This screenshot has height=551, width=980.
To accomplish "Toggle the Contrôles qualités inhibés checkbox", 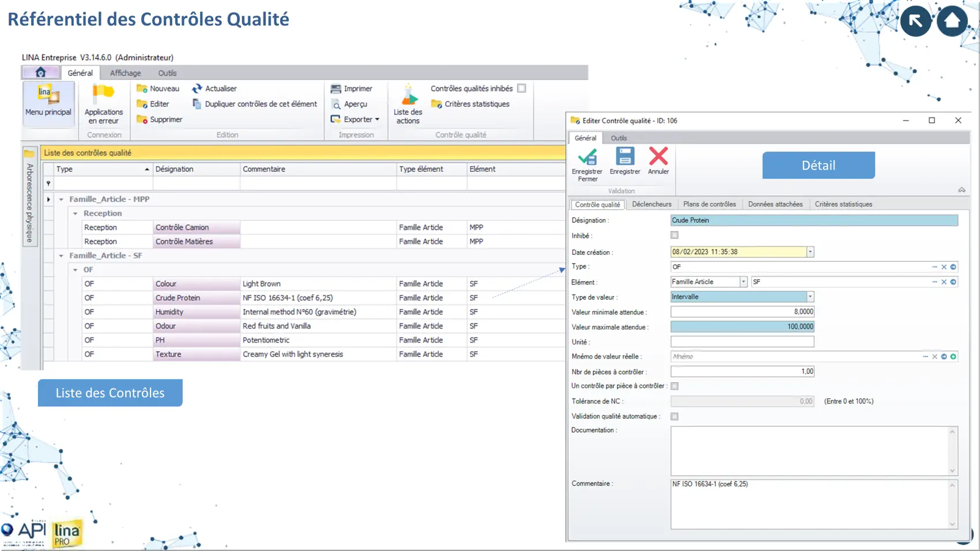I will coord(522,88).
